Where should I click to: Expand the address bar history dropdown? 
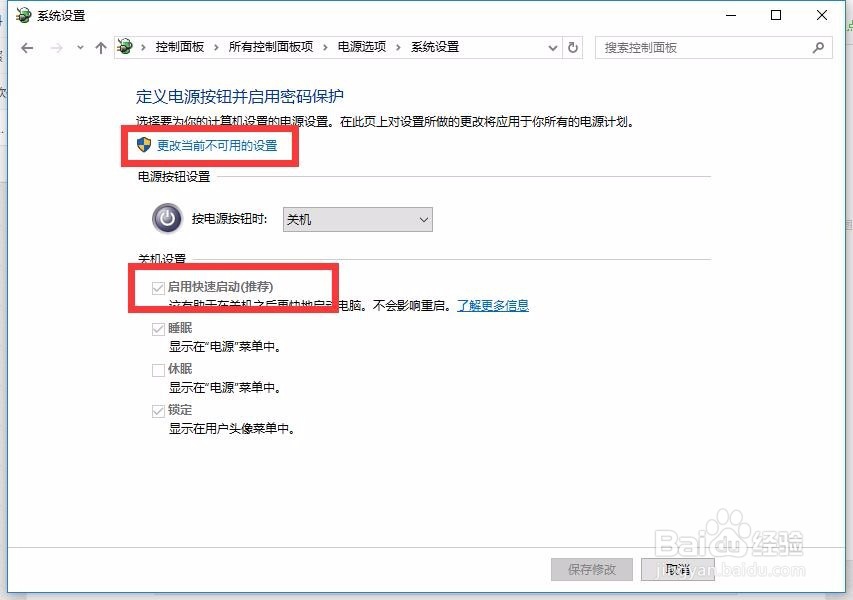553,48
